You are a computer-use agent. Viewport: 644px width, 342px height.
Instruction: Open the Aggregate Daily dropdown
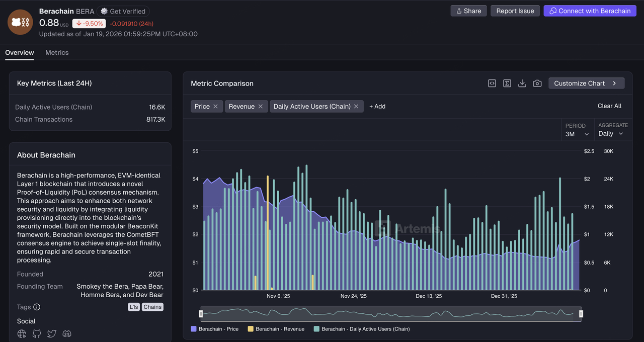611,134
